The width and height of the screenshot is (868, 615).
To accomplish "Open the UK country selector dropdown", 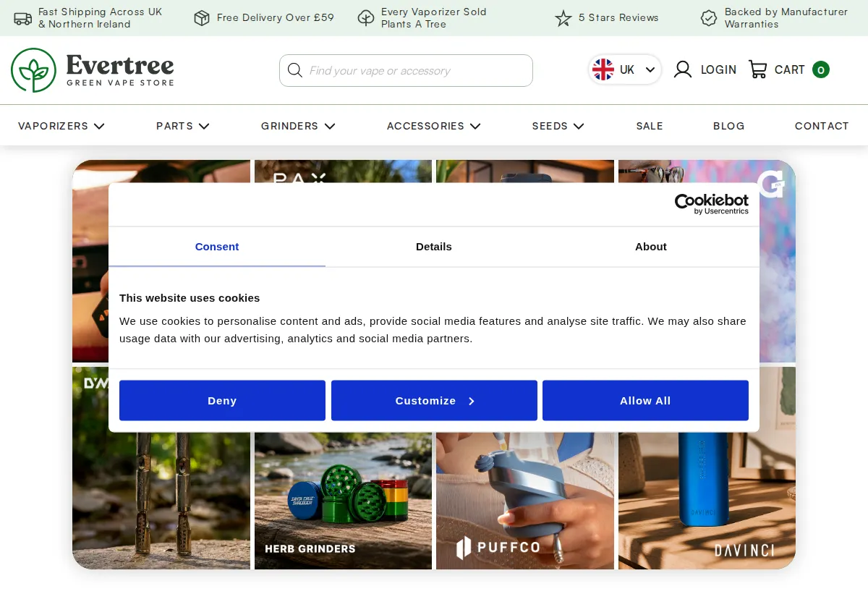I will click(x=625, y=69).
